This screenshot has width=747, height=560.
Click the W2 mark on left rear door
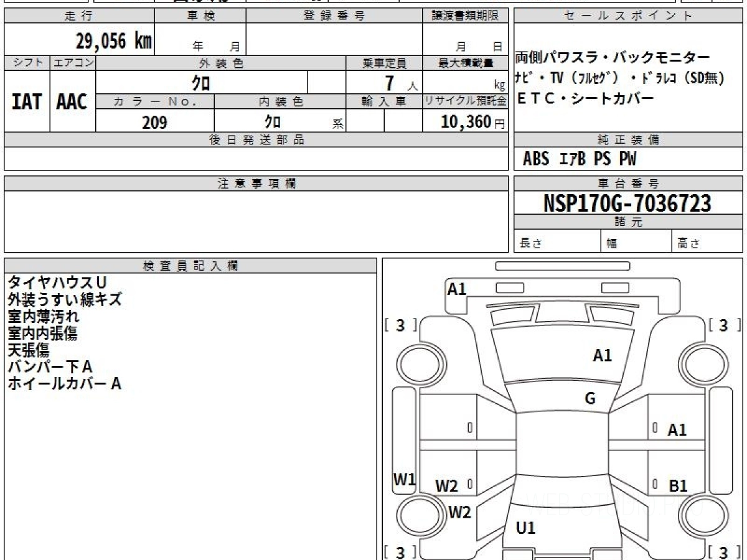446,487
